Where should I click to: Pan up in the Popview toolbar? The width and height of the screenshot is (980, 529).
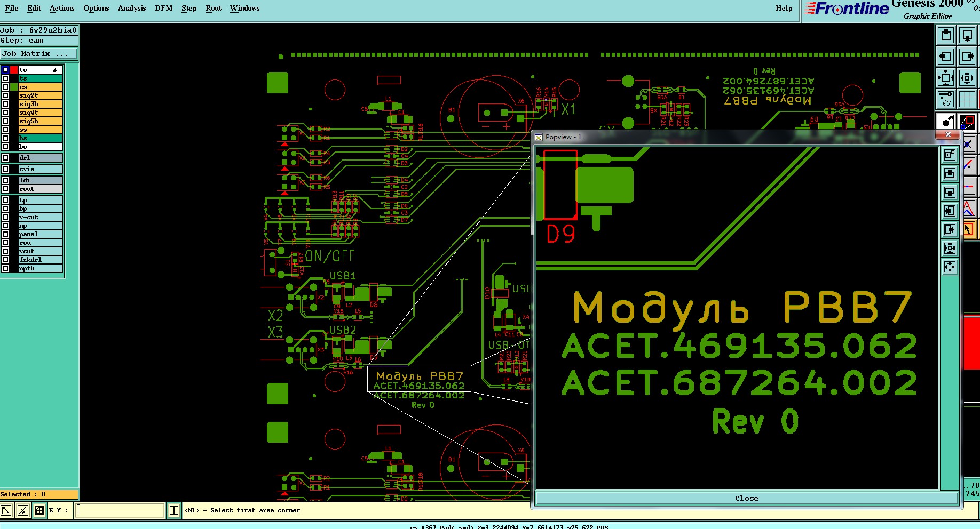[x=950, y=173]
